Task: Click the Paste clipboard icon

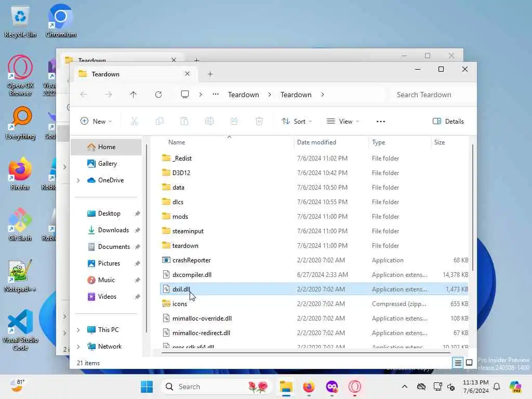Action: (x=184, y=121)
